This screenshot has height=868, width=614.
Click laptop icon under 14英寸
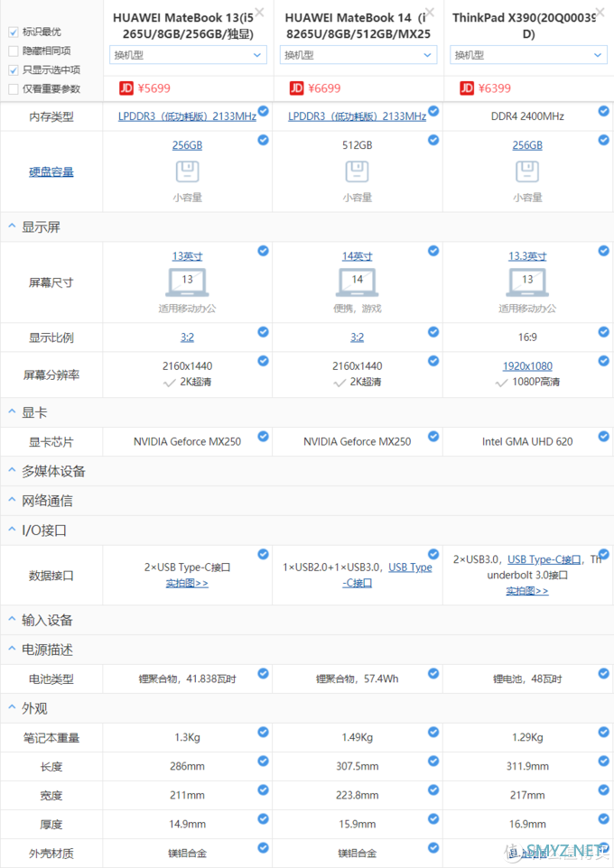tap(358, 282)
